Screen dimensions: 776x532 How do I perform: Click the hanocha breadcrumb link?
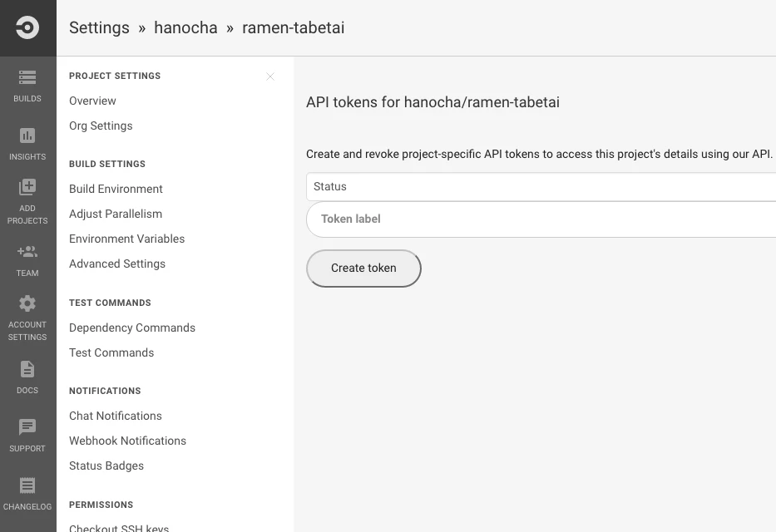[185, 27]
